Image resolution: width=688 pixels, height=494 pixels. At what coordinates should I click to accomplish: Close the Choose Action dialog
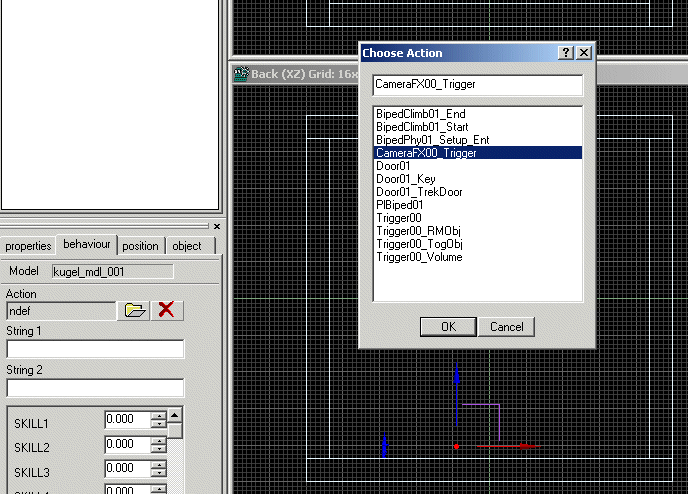pos(584,53)
